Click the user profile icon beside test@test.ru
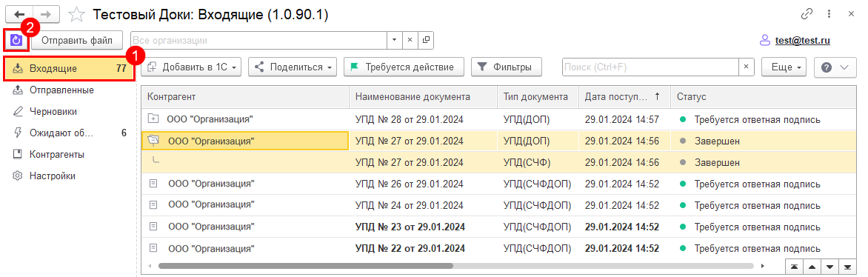868x277 pixels. click(x=766, y=41)
